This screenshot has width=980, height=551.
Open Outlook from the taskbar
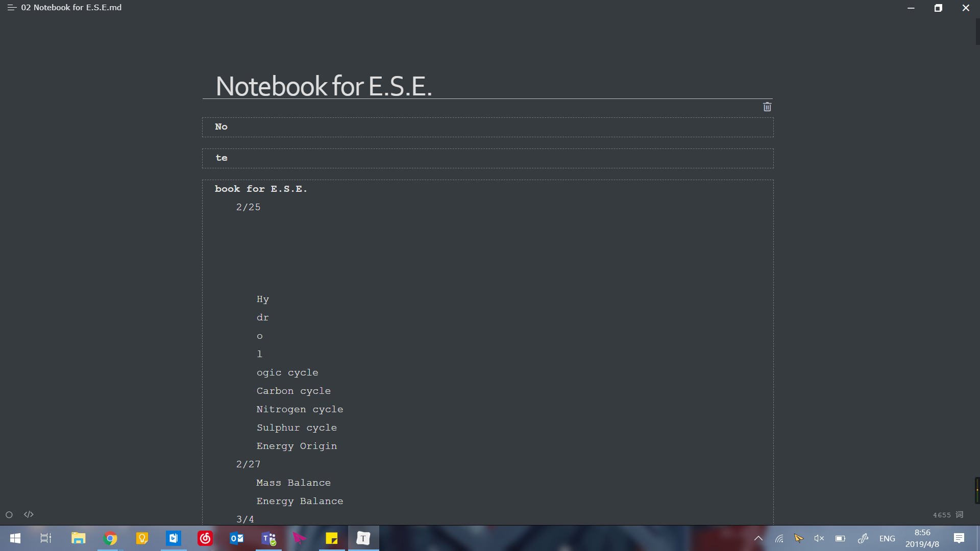tap(236, 538)
